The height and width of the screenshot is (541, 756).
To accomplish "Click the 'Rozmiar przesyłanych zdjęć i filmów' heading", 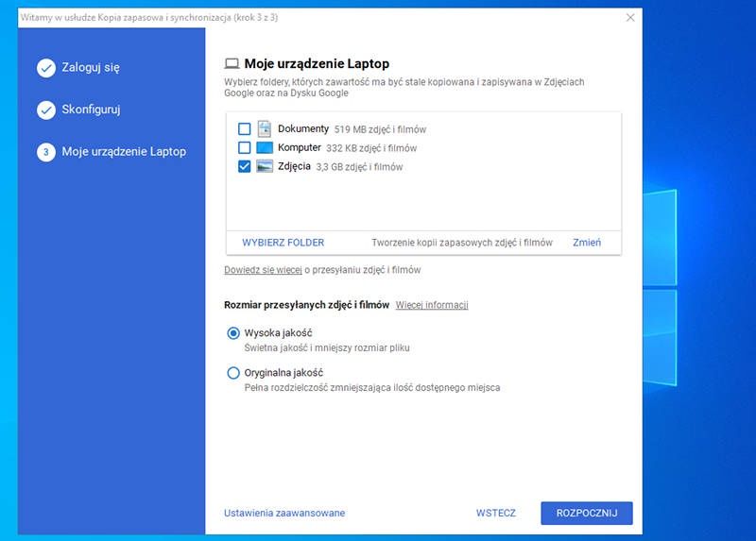I will click(x=306, y=305).
